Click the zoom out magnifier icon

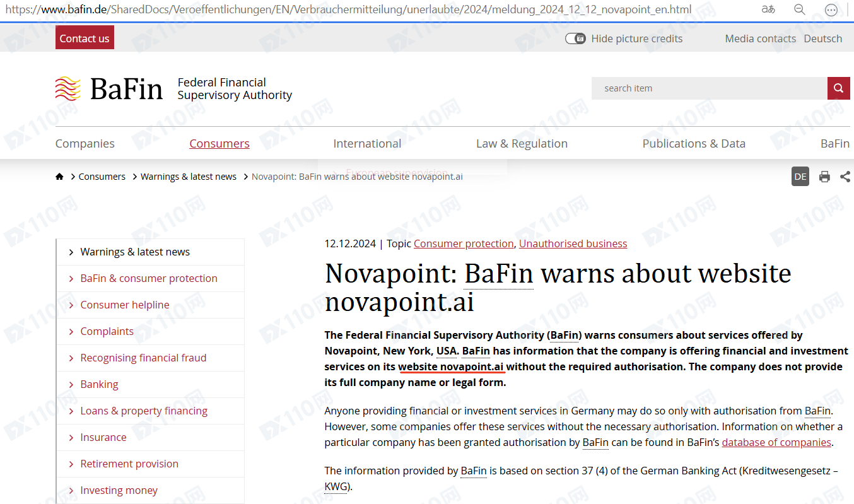tap(799, 9)
